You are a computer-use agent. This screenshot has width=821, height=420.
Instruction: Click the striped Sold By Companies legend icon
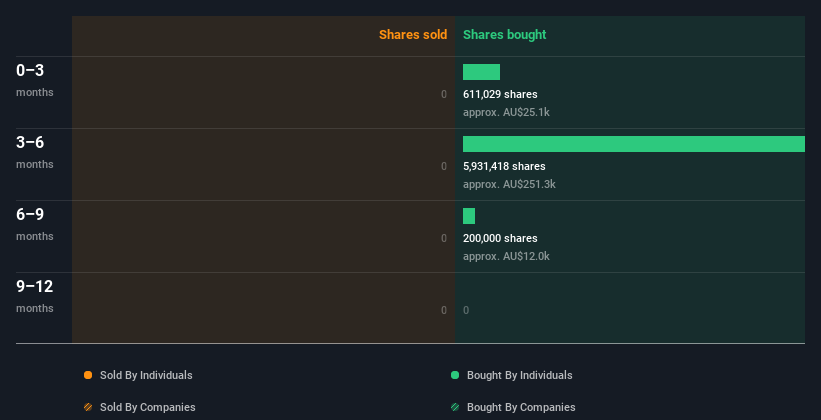(88, 407)
